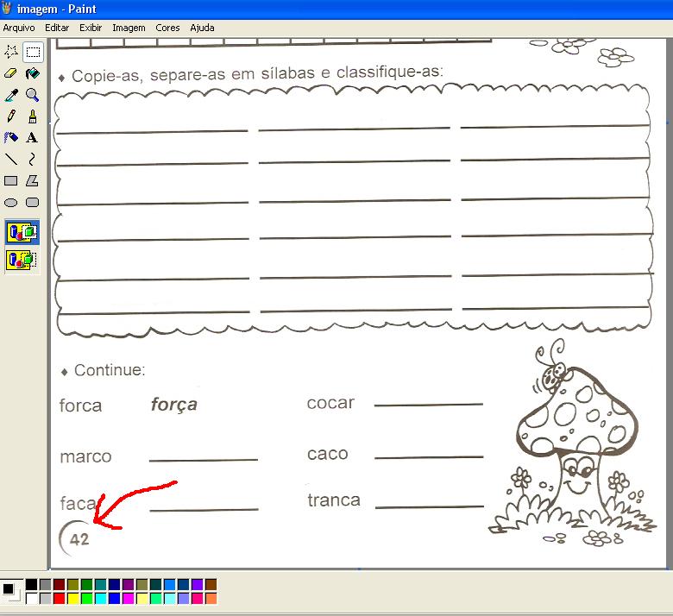The image size is (673, 616).
Task: Select the Free-Form Select tool
Action: 10,52
